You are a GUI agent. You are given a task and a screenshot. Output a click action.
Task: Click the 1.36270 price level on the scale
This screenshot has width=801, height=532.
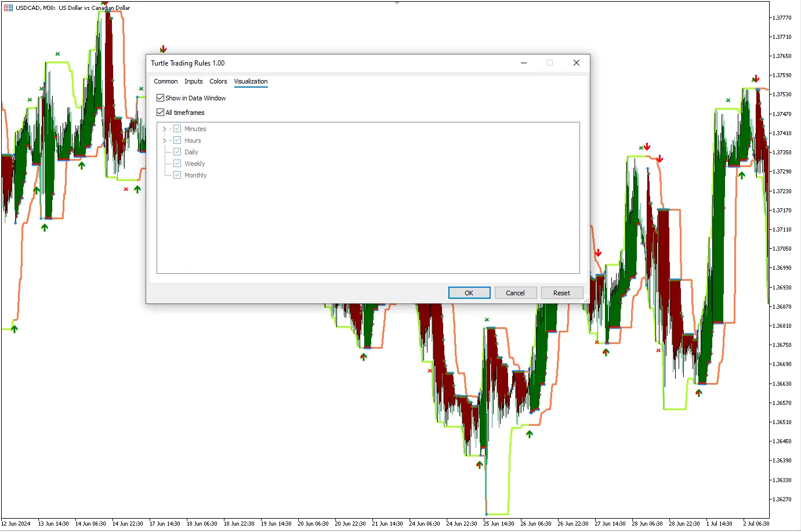point(782,499)
